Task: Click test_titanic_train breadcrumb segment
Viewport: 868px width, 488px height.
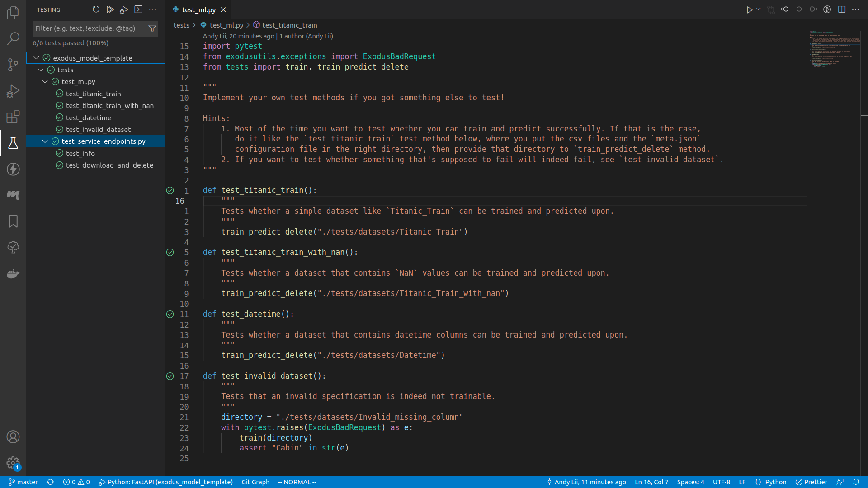Action: click(x=290, y=25)
